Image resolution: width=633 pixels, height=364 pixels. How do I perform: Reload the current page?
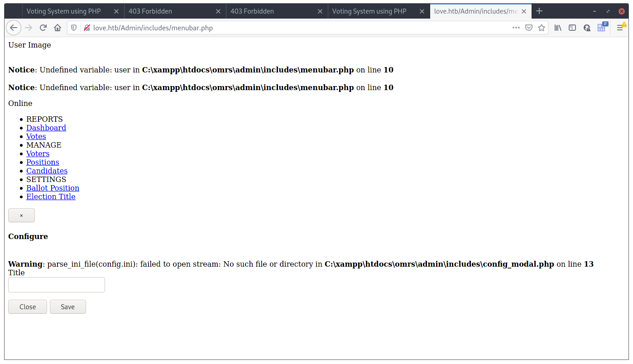point(43,28)
